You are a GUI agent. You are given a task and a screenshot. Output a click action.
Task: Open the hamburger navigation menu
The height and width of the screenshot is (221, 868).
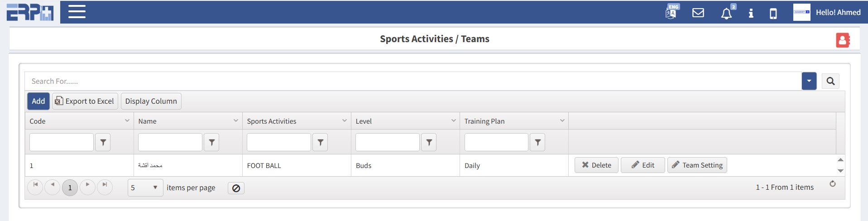tap(77, 12)
